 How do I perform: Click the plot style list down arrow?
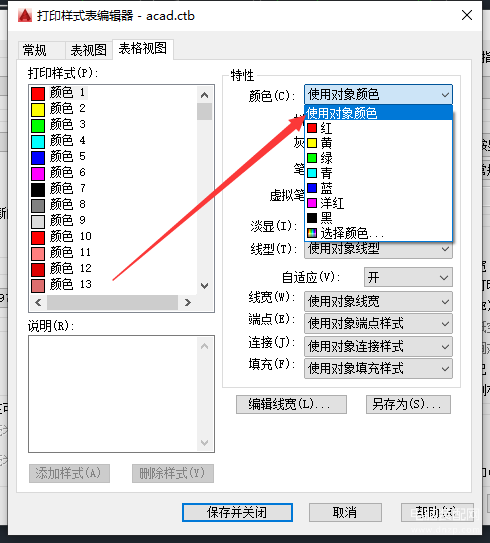205,286
